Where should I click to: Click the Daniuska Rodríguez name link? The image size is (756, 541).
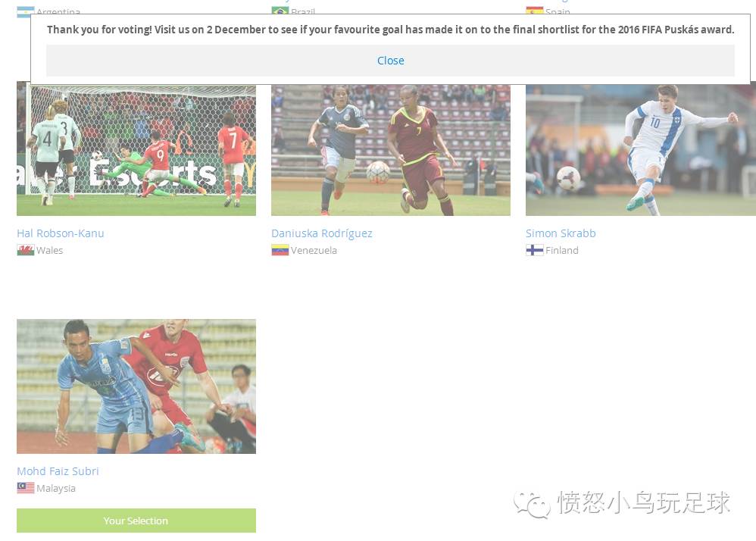pos(322,233)
